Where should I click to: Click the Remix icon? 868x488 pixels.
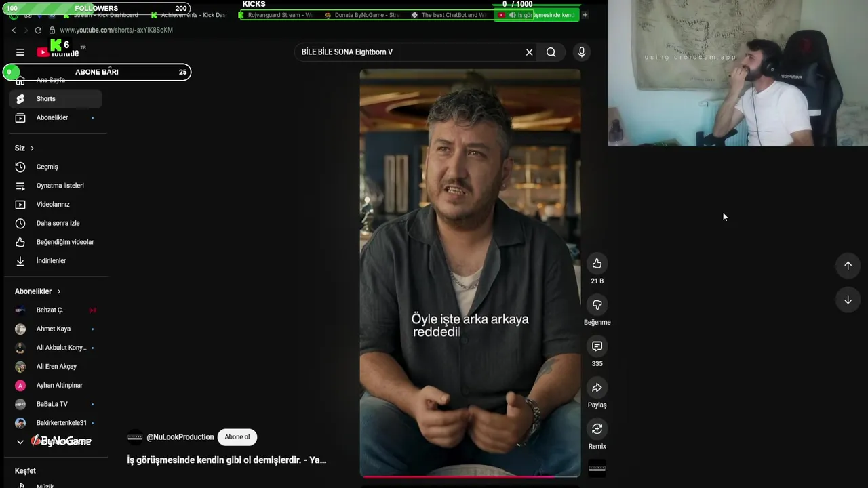click(x=597, y=429)
